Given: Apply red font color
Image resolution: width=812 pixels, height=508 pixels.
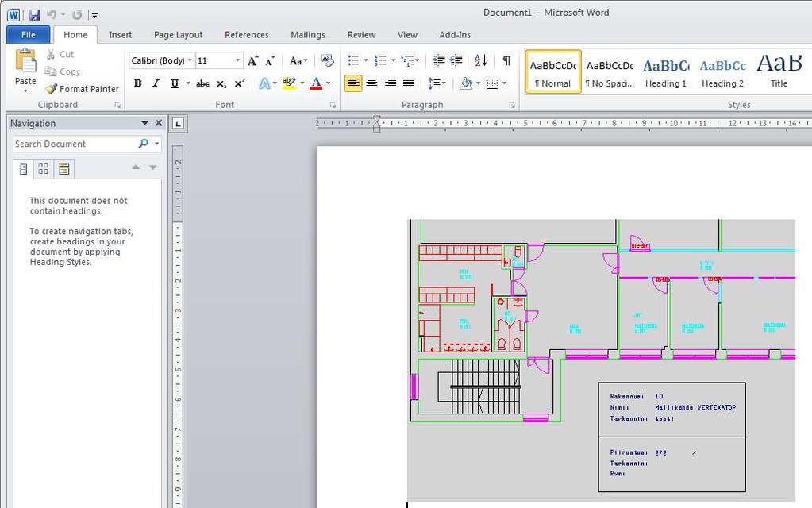Looking at the screenshot, I should coord(316,83).
